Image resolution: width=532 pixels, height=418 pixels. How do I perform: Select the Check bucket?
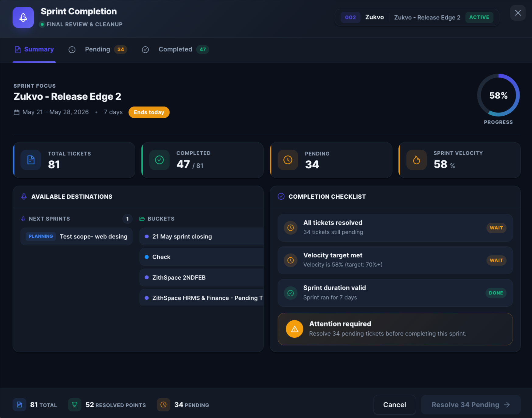[201, 257]
